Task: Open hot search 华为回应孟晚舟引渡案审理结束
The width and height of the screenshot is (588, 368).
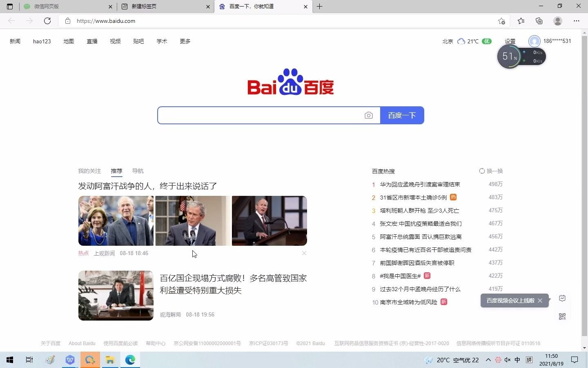Action: [x=420, y=184]
